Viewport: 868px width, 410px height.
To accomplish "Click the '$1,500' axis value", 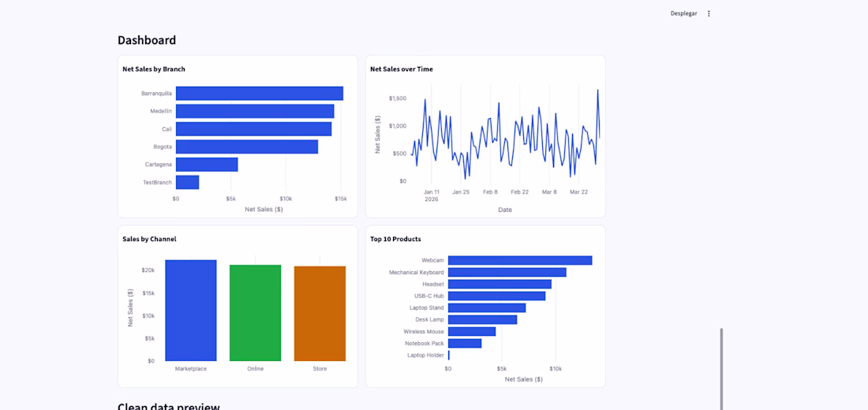I will (398, 99).
